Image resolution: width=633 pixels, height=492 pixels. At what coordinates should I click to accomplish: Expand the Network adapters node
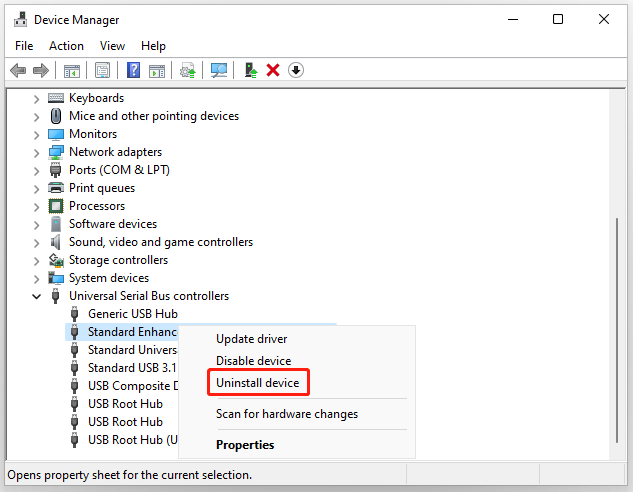pos(37,152)
